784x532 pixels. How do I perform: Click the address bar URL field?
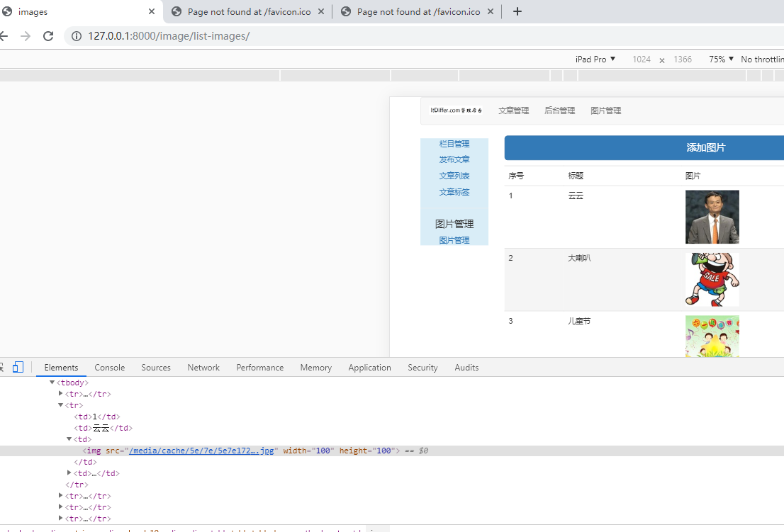click(169, 36)
